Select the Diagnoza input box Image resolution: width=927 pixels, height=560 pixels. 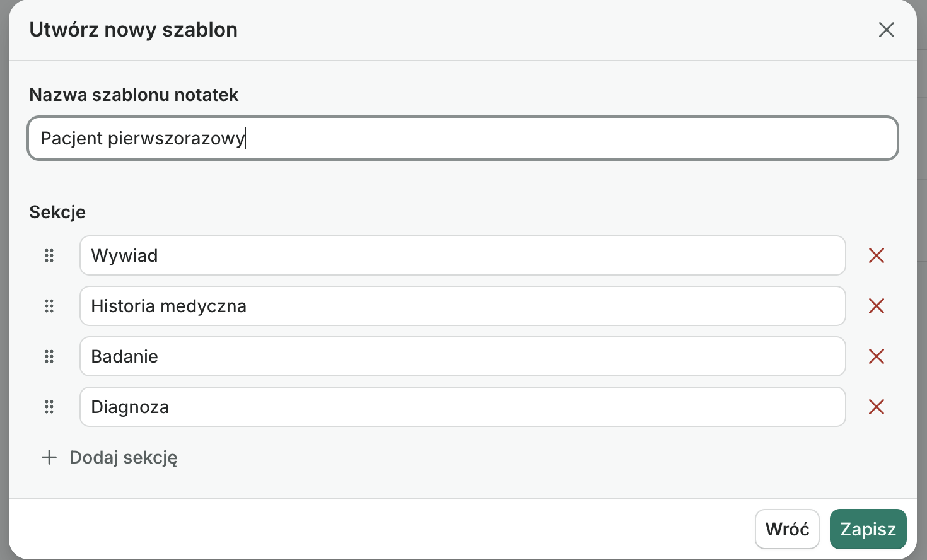[x=462, y=407]
